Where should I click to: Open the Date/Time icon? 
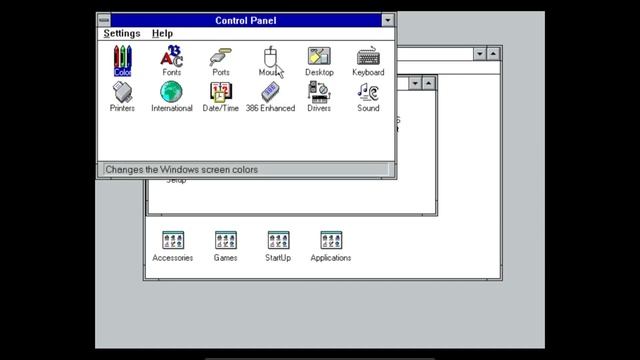[221, 97]
